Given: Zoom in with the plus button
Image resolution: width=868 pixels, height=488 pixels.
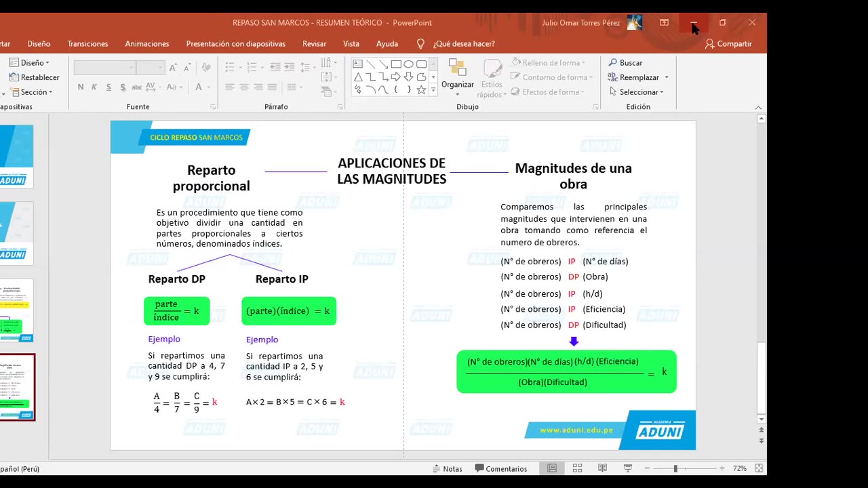Looking at the screenshot, I should click(722, 468).
